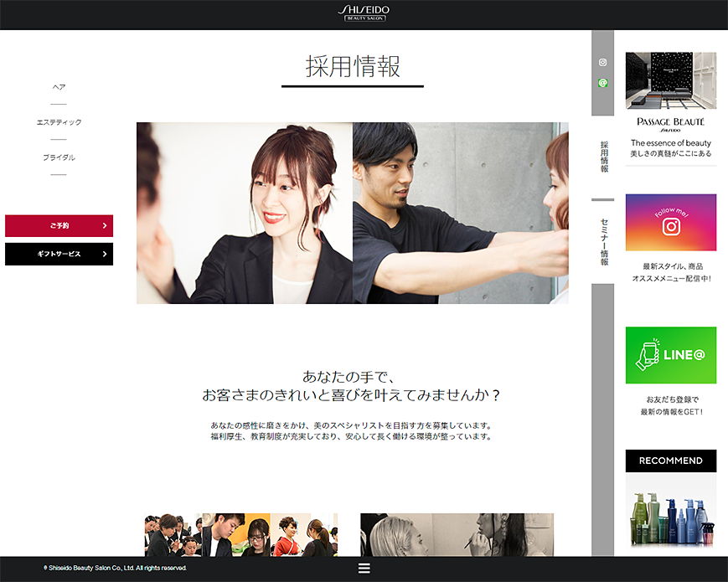The height and width of the screenshot is (582, 728).
Task: Switch to the セミナー情報 vertical tab
Action: [602, 242]
